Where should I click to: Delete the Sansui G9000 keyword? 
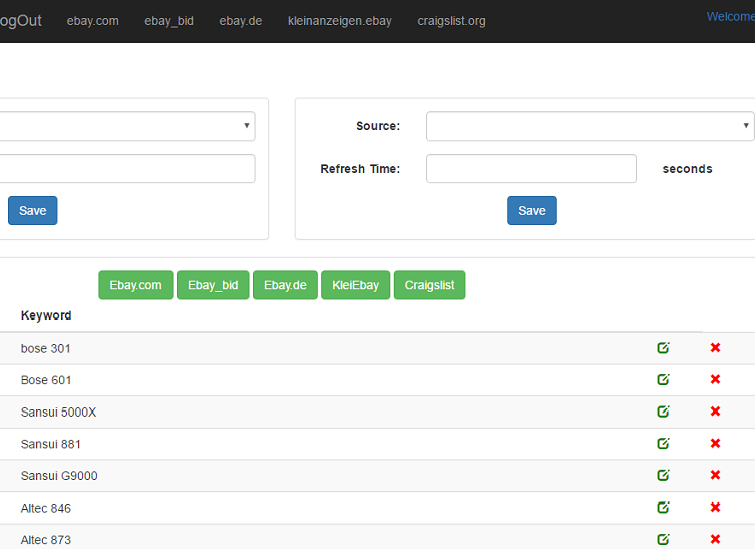(716, 475)
